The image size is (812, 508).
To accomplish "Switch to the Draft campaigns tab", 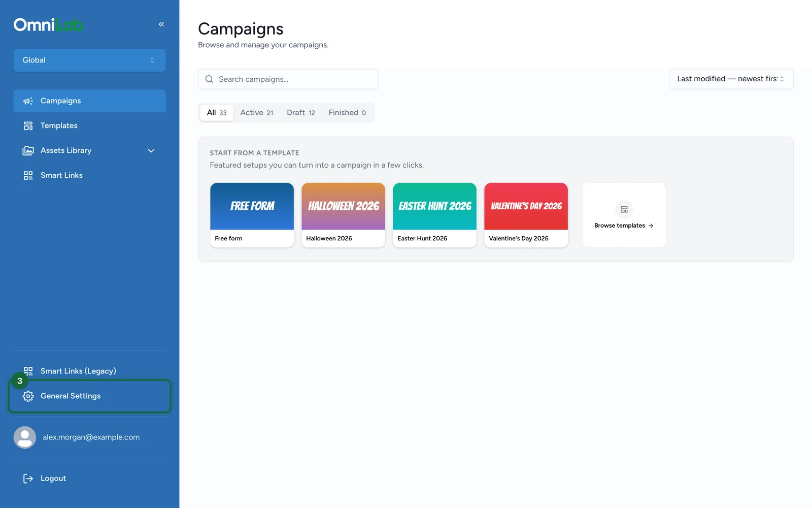I will click(301, 113).
